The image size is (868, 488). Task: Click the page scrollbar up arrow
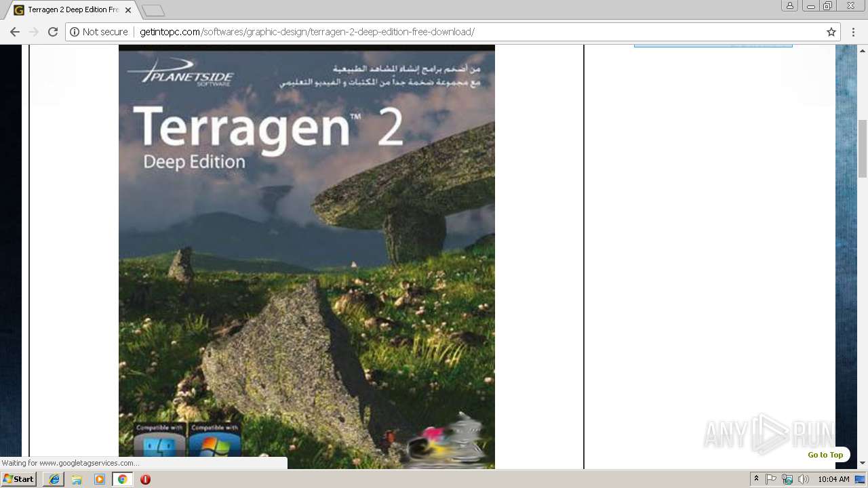(863, 50)
